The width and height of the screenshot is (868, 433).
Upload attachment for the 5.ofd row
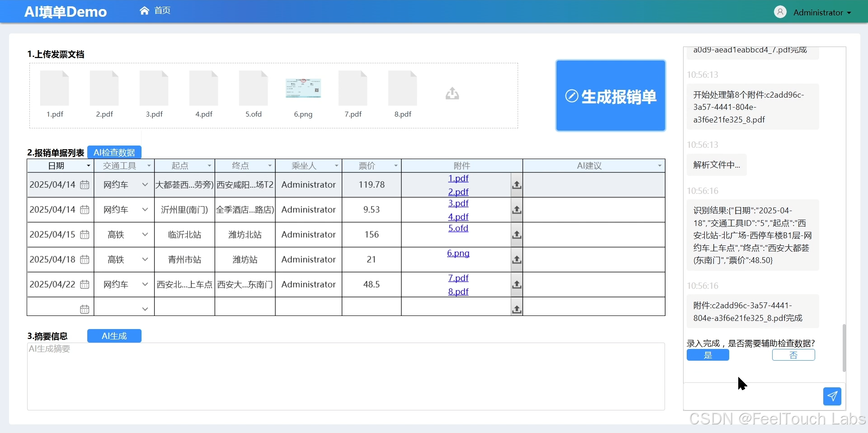(517, 235)
